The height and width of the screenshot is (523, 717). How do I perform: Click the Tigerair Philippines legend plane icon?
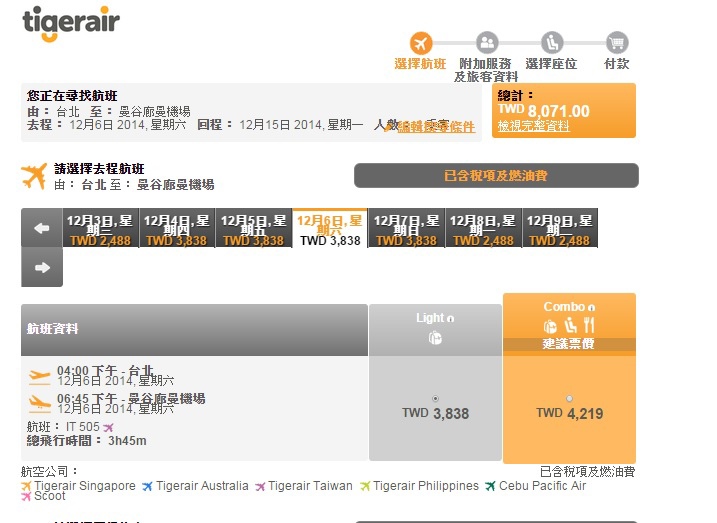pyautogui.click(x=365, y=486)
